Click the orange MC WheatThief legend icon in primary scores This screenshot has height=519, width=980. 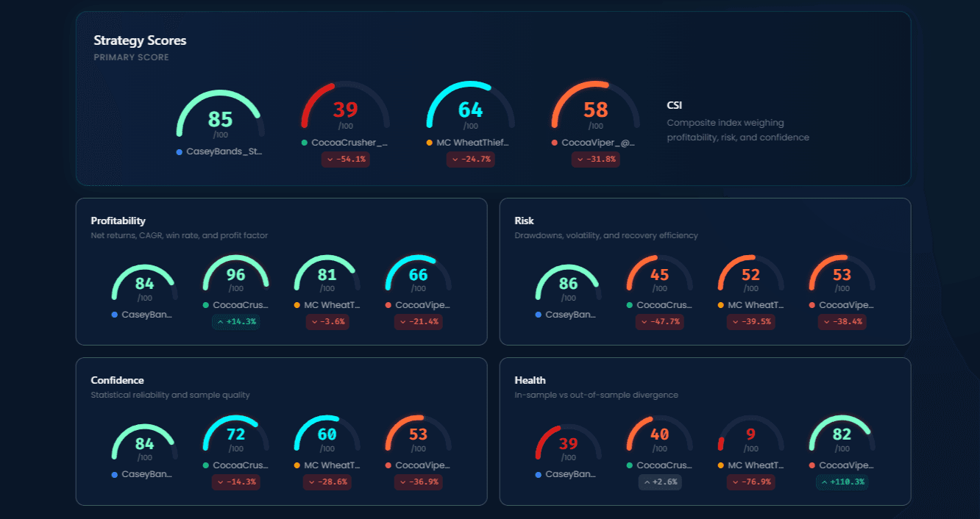(x=430, y=141)
